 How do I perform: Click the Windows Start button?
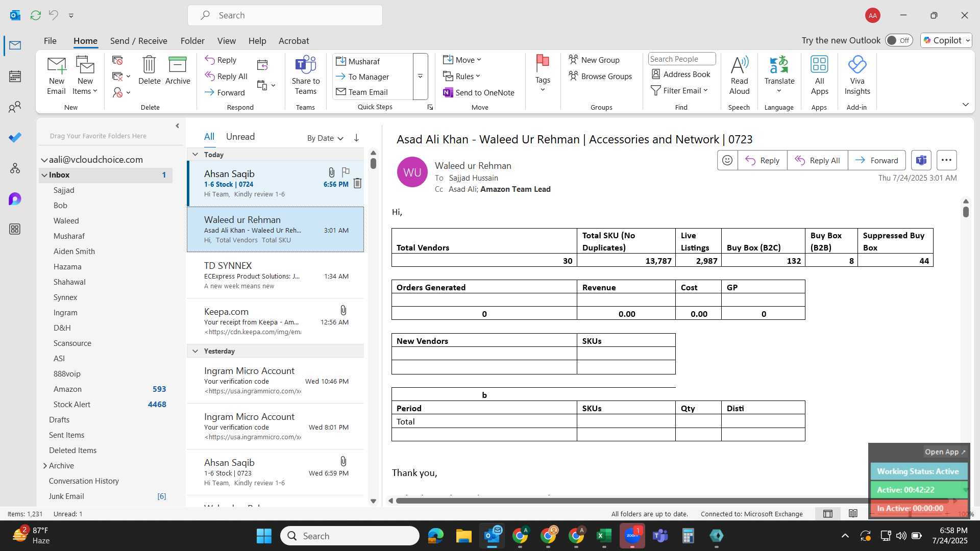264,536
